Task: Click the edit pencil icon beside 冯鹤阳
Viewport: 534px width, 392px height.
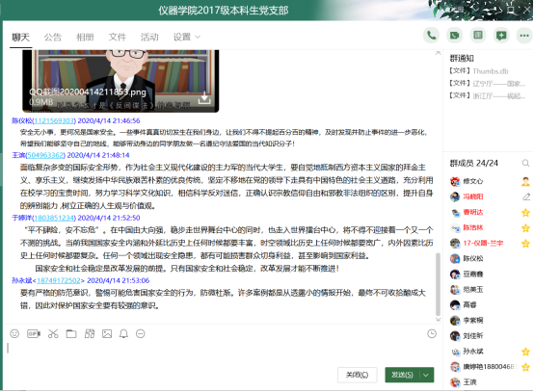Action: tap(526, 196)
